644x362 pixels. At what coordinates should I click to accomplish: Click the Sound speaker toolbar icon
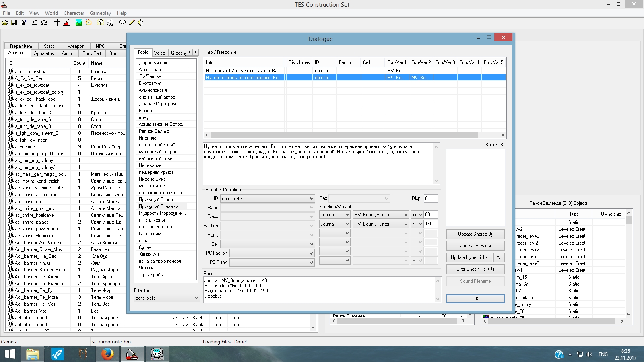(x=141, y=23)
